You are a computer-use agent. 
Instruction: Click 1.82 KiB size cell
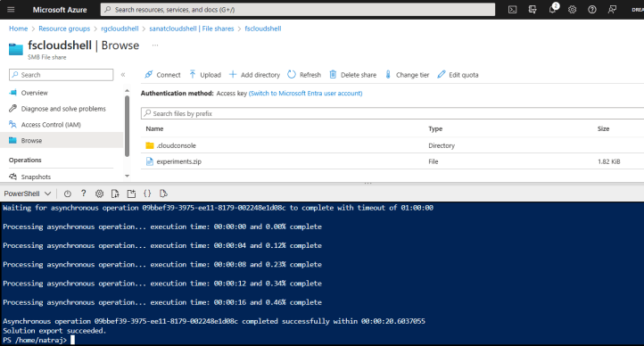pos(608,161)
